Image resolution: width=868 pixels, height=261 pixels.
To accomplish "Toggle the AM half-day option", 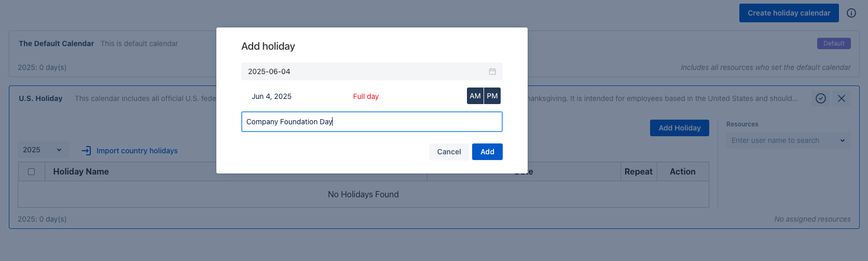I will point(475,96).
